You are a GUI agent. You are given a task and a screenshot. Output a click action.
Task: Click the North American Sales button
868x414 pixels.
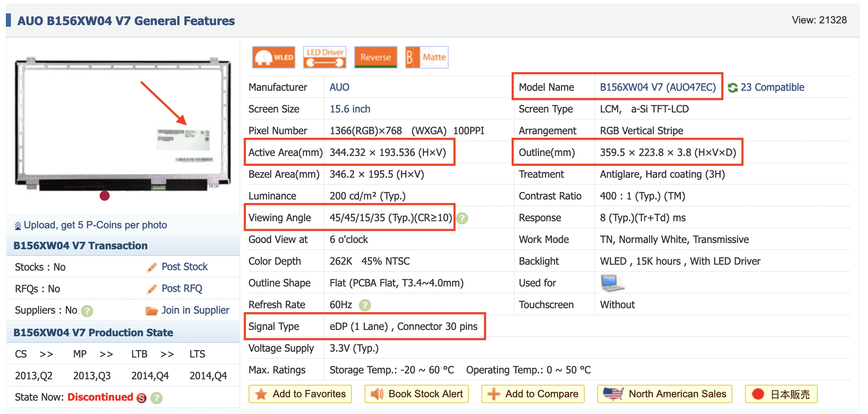tap(665, 394)
